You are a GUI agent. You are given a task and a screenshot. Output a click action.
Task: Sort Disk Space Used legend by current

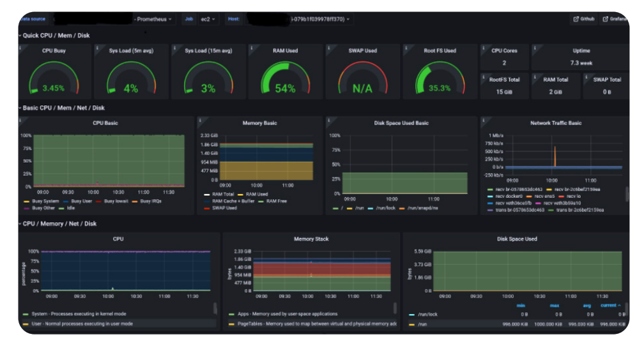pos(611,305)
